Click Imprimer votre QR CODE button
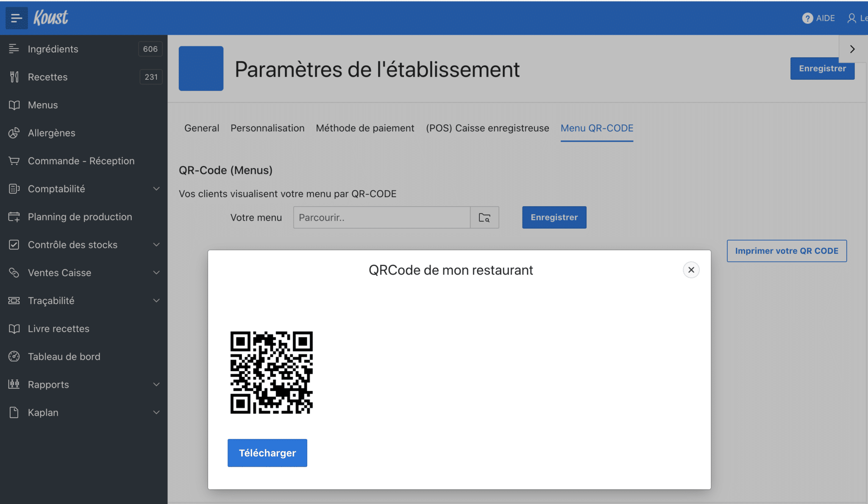 point(787,251)
